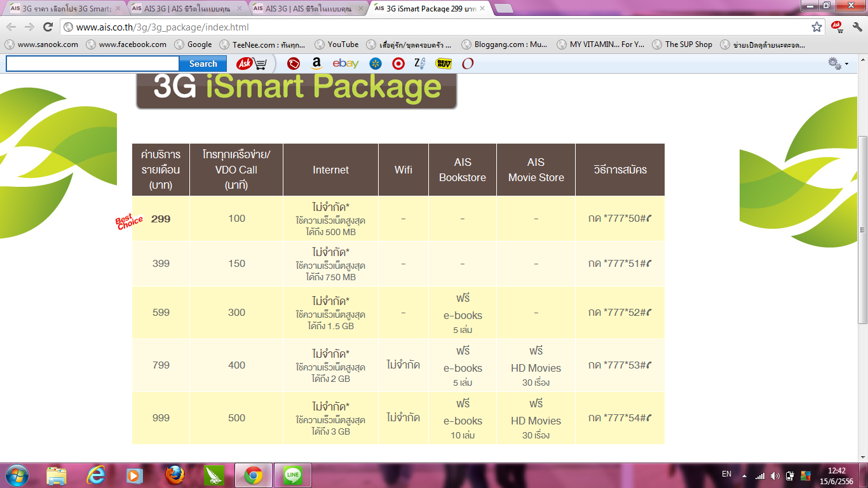
Task: Launch Internet Explorer from taskbar
Action: point(96,475)
